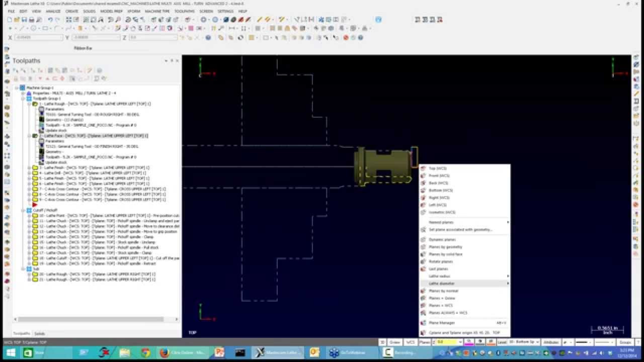Select the Back (WCS) plane icon
Screen dimensions: 644x362
pyautogui.click(x=423, y=183)
